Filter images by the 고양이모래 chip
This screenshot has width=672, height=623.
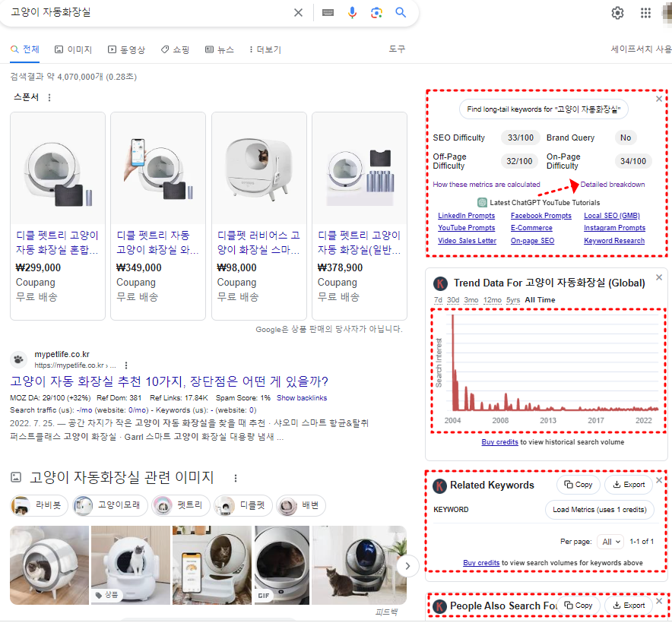click(109, 505)
